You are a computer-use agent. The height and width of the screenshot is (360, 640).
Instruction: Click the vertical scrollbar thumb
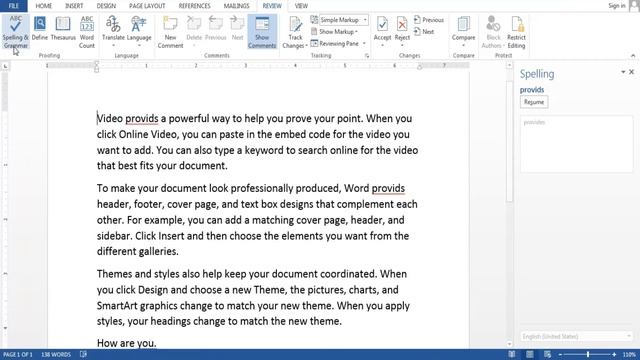tap(509, 141)
